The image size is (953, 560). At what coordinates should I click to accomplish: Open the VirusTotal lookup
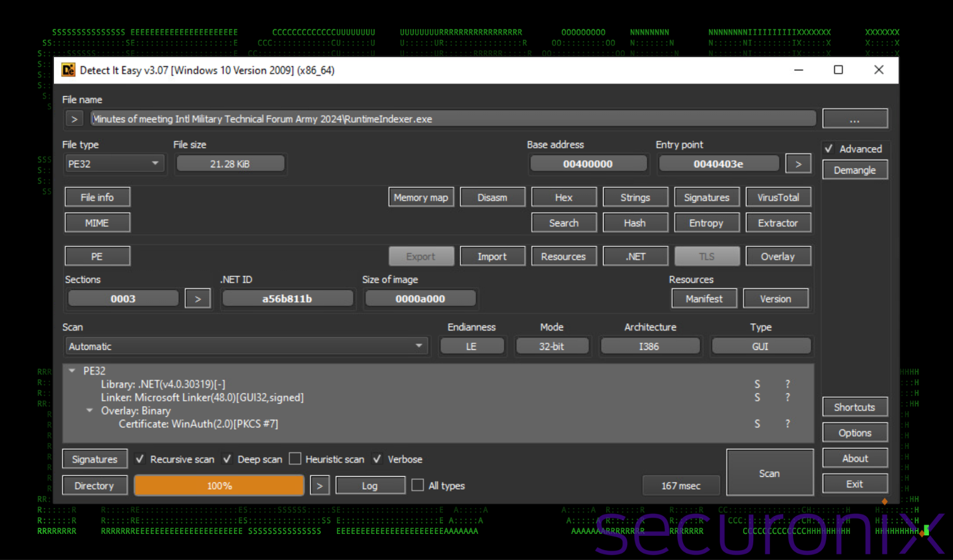pyautogui.click(x=778, y=197)
